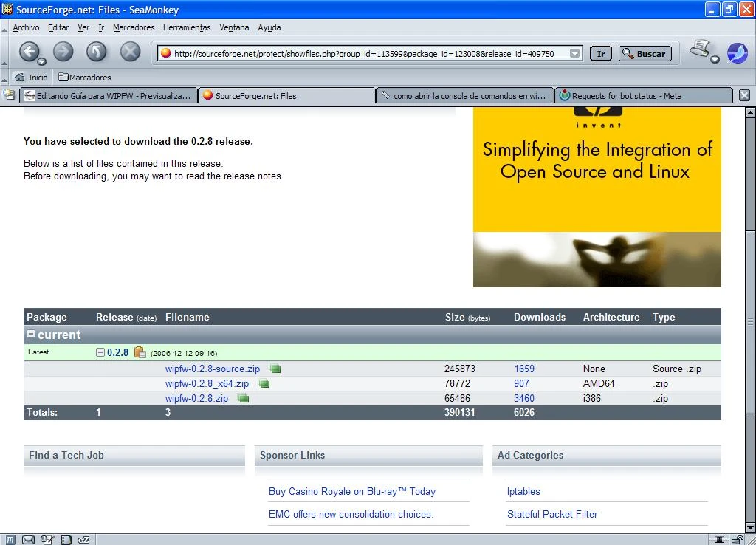Viewport: 756px width, 545px height.
Task: Open the Ver menu
Action: [x=83, y=27]
